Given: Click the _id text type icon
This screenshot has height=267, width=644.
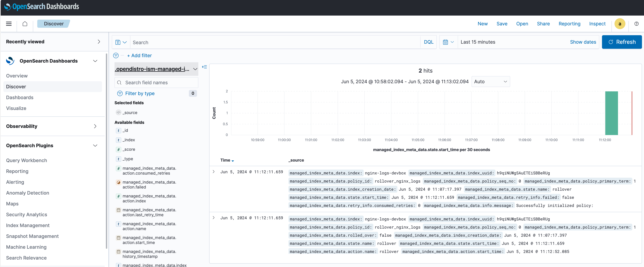Looking at the screenshot, I should [x=119, y=131].
